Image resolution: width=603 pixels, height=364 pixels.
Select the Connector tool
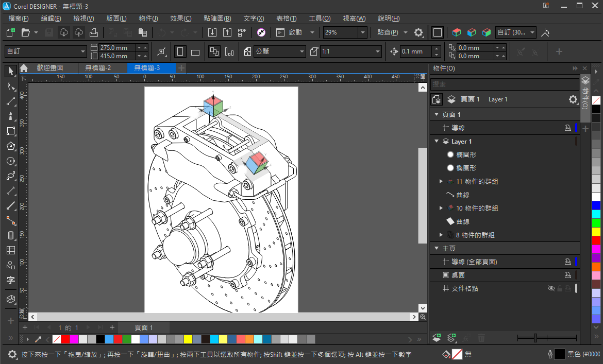click(x=11, y=220)
